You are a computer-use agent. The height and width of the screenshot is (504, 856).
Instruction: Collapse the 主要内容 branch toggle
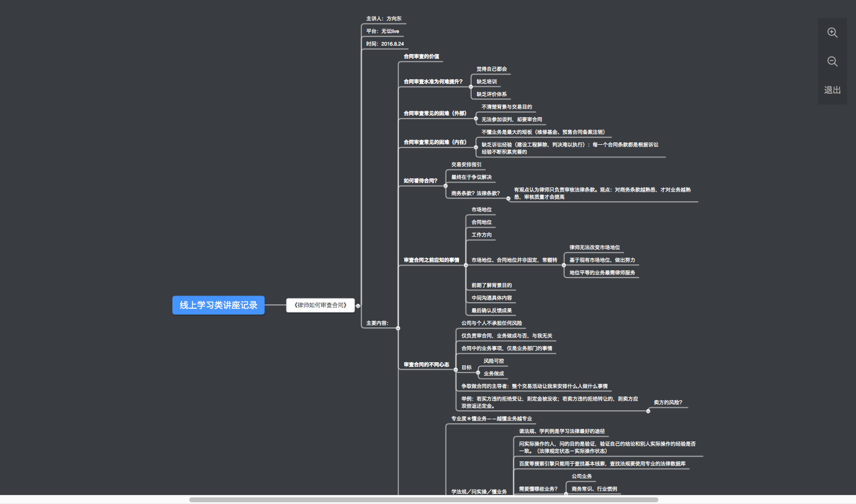[x=398, y=328]
